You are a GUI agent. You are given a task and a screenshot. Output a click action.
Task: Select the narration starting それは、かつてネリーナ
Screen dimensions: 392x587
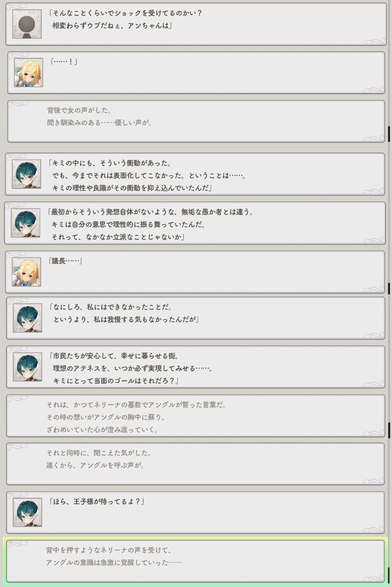[196, 416]
